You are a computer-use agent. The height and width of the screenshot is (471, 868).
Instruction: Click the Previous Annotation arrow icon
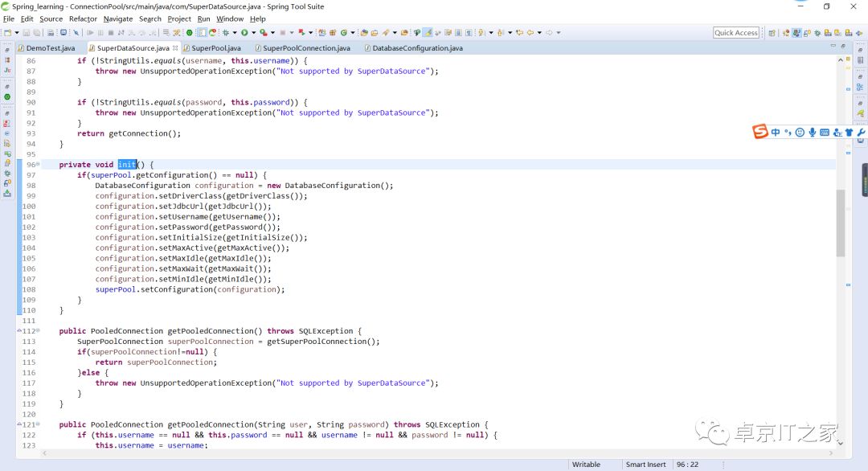click(x=500, y=33)
